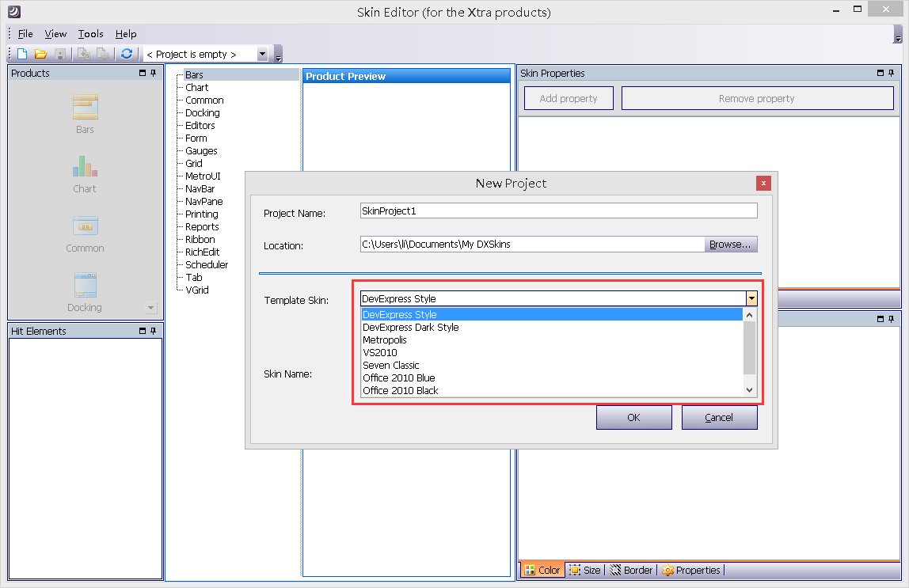Click the Refresh arrows toolbar icon

click(x=127, y=54)
